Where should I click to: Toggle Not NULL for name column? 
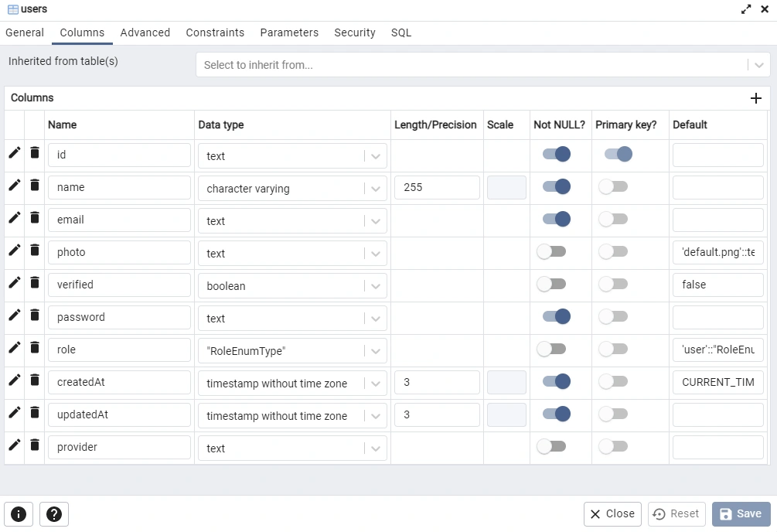[x=557, y=186]
